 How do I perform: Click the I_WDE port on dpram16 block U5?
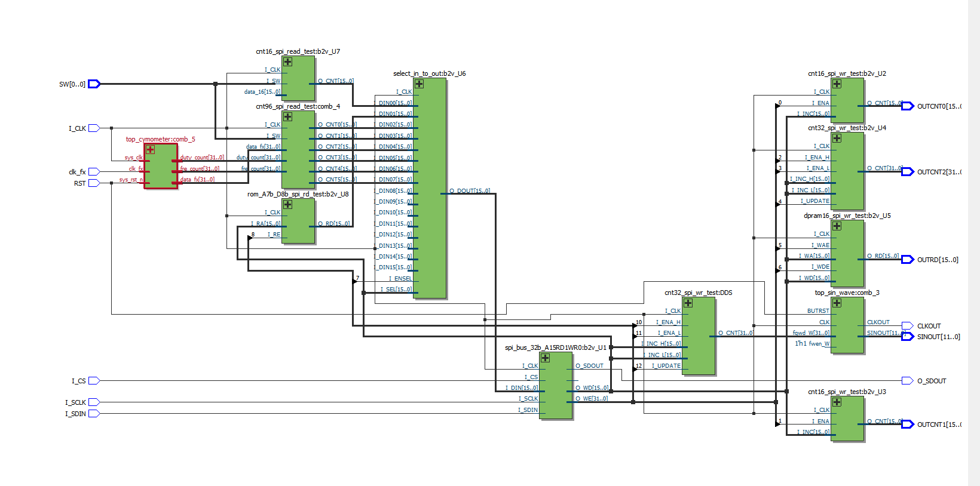(820, 267)
